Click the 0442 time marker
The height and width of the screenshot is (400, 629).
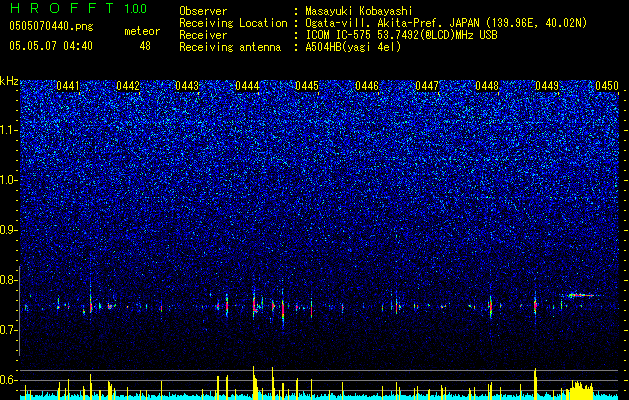[x=128, y=86]
